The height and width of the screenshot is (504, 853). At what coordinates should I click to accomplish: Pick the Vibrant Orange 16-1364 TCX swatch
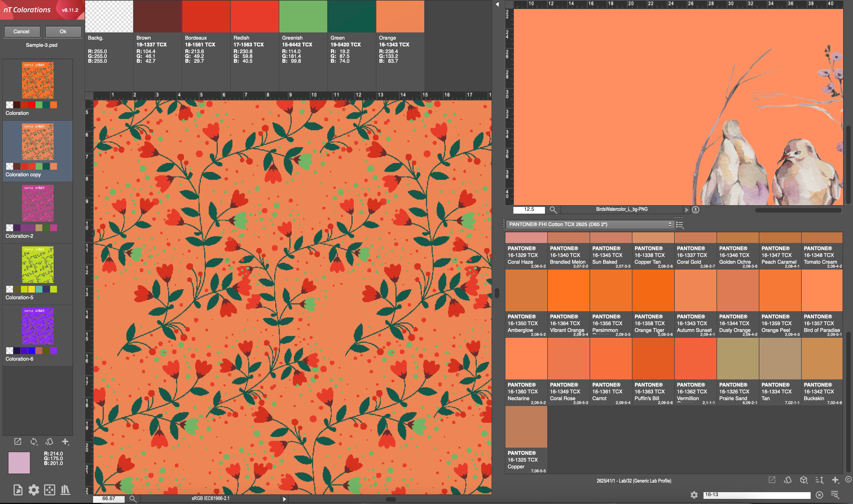568,290
